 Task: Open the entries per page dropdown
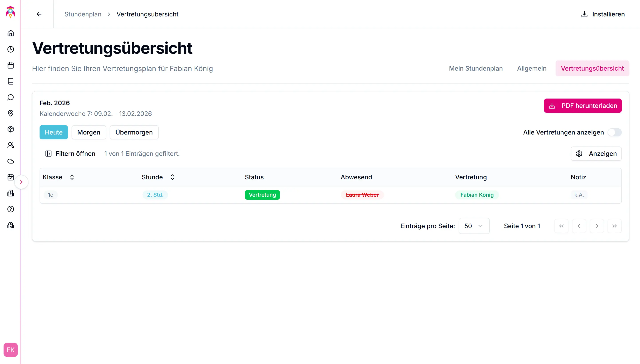coord(474,226)
